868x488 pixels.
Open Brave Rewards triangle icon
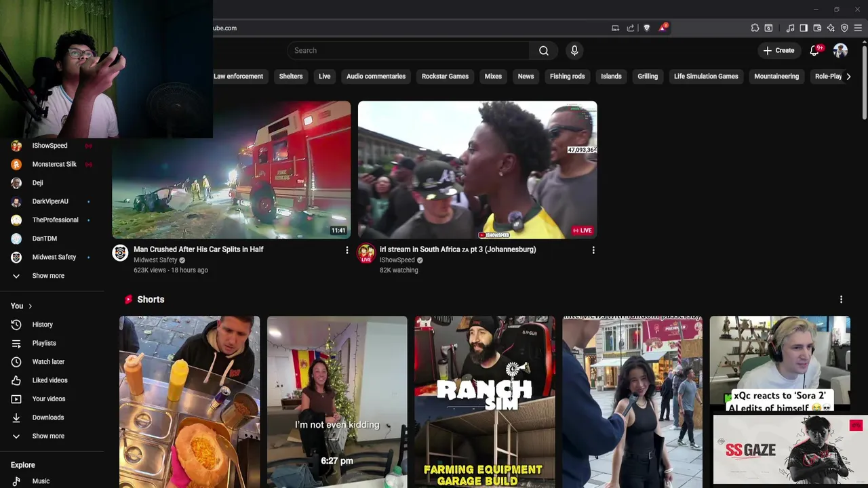click(x=663, y=28)
